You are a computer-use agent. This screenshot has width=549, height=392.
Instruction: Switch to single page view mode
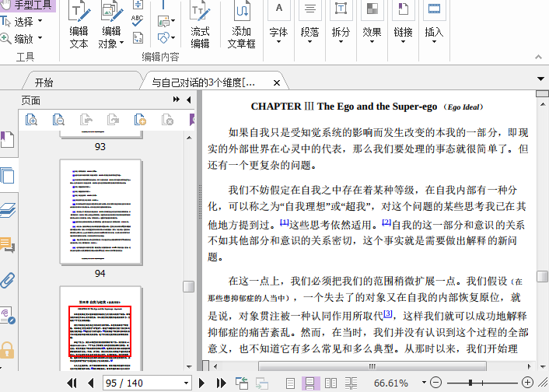[290, 383]
